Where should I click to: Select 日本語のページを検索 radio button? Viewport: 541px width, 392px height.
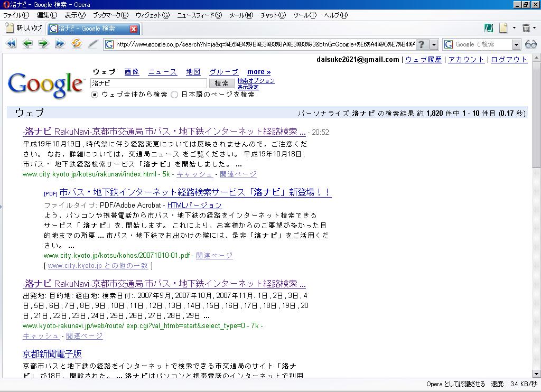[174, 95]
